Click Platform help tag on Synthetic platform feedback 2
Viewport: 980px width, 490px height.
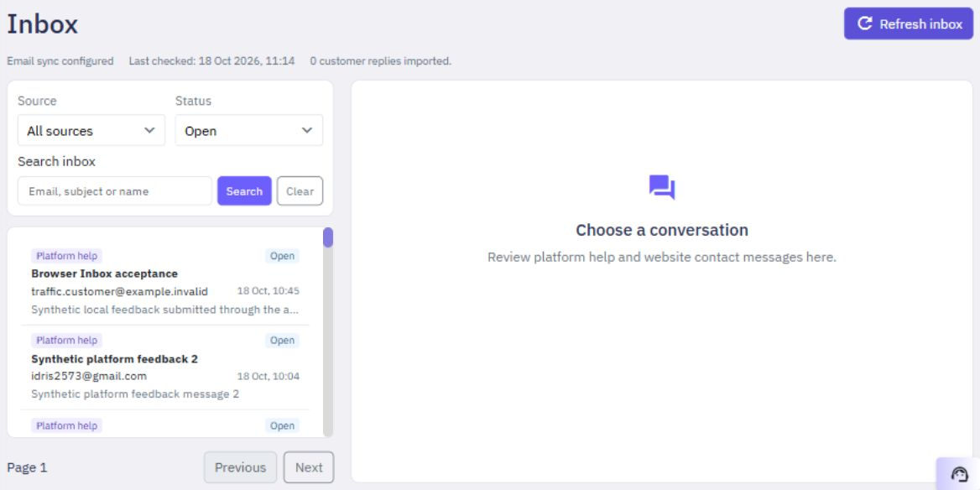pos(67,341)
